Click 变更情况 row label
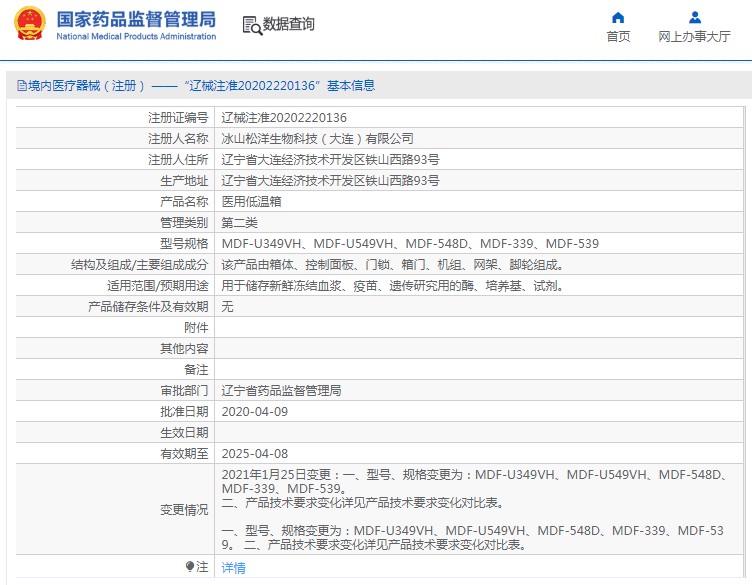The image size is (752, 585). point(184,510)
